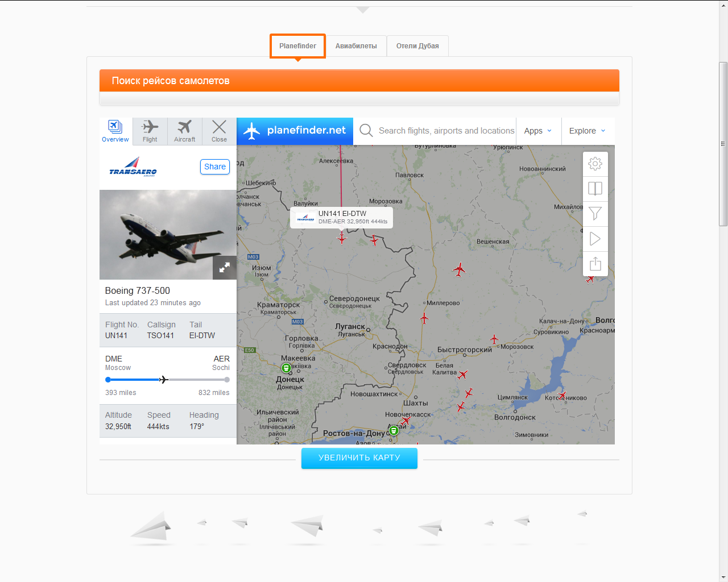This screenshot has height=582, width=728.
Task: Click the Донецк airport marker
Action: (286, 368)
